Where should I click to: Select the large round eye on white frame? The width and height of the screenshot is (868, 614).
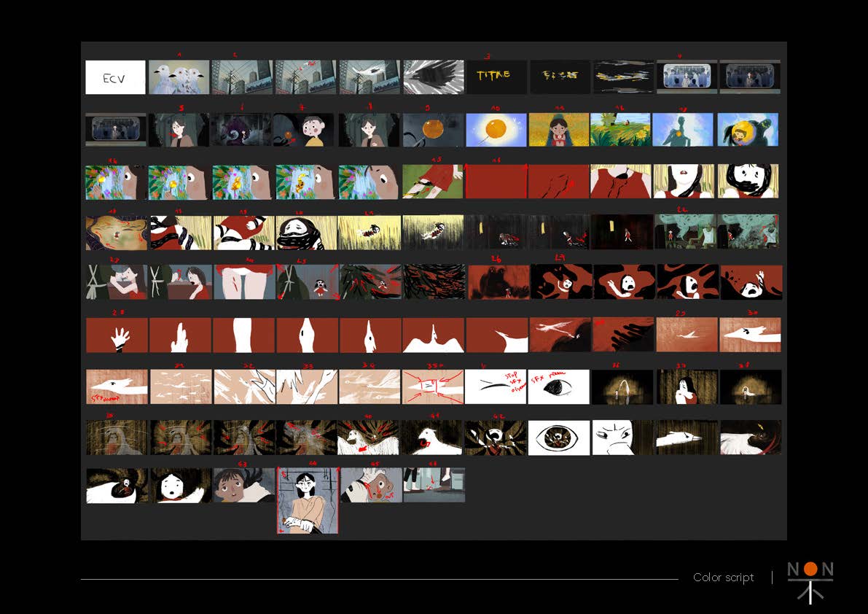pyautogui.click(x=559, y=438)
